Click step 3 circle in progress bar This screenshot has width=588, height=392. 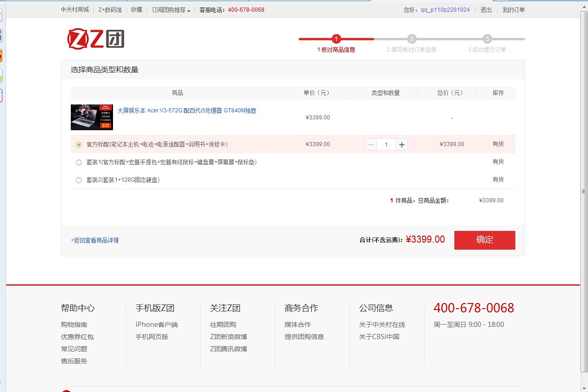tap(487, 39)
